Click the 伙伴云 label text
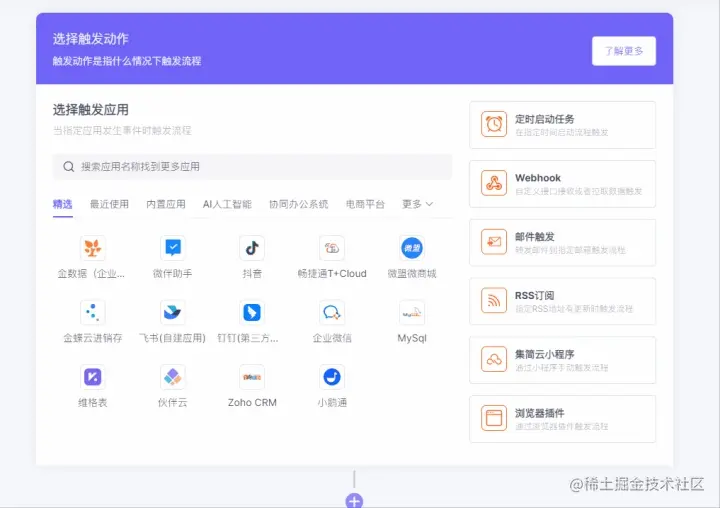The height and width of the screenshot is (508, 720). 172,402
